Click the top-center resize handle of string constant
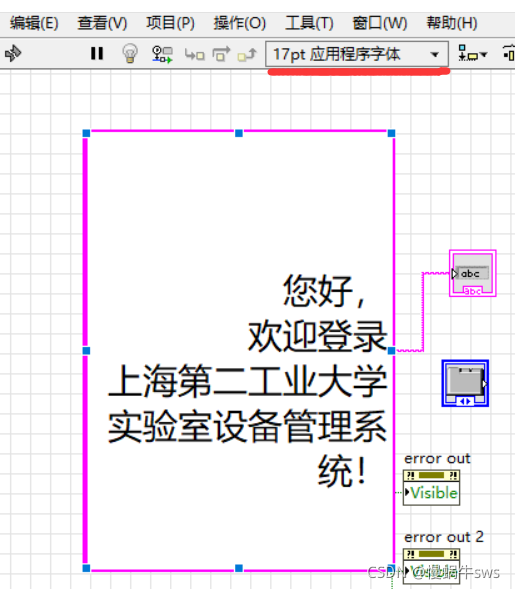 point(239,133)
